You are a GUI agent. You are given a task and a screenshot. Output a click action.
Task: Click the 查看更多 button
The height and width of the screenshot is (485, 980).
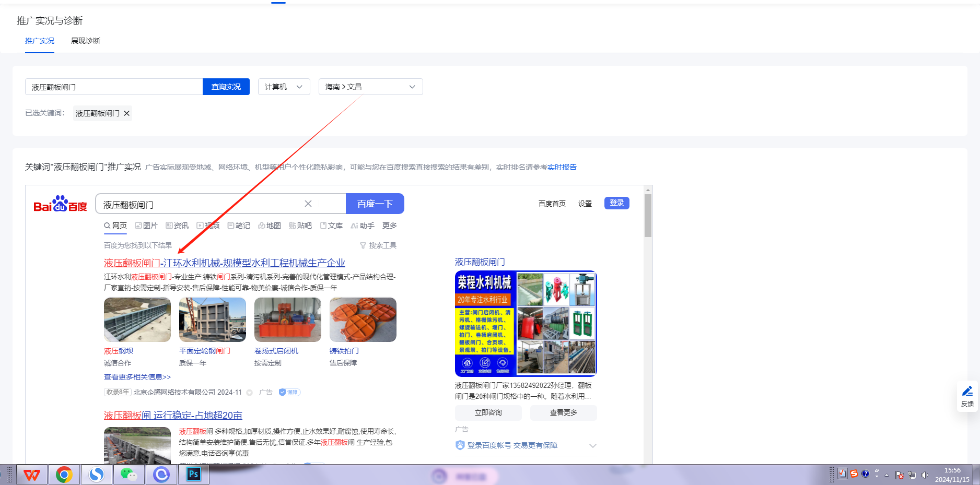click(564, 413)
